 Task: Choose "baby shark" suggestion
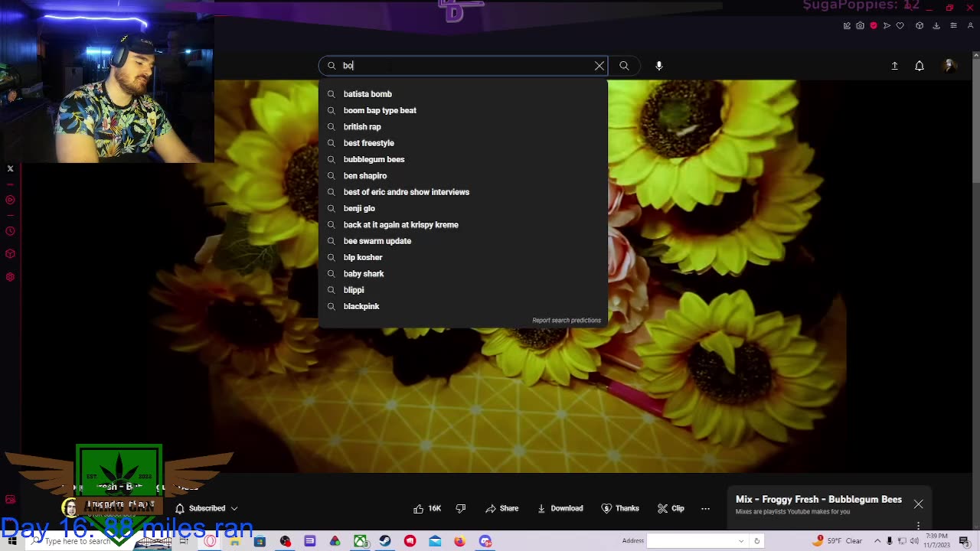point(463,274)
